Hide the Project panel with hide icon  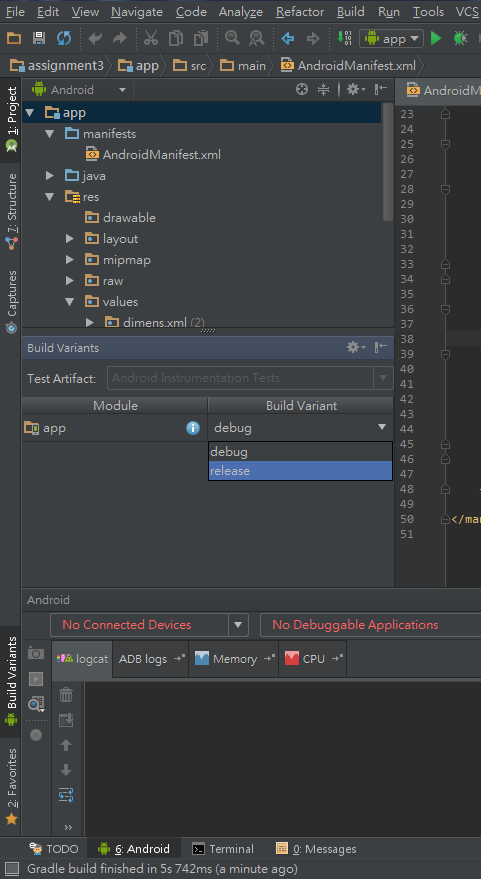[381, 90]
